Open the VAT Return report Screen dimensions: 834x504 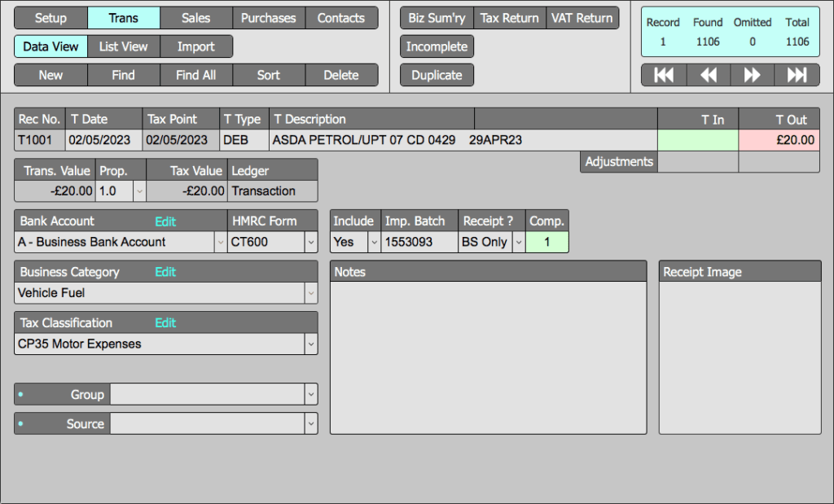582,18
